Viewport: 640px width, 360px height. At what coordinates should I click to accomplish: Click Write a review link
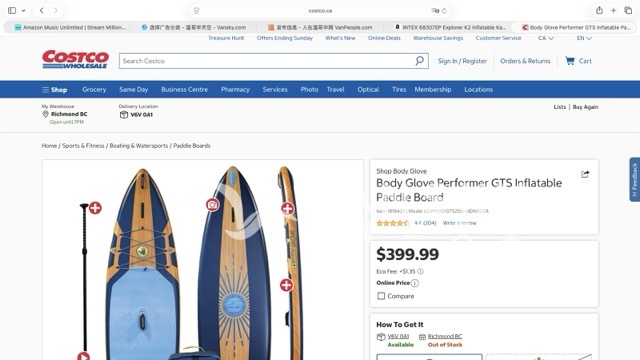tap(459, 223)
